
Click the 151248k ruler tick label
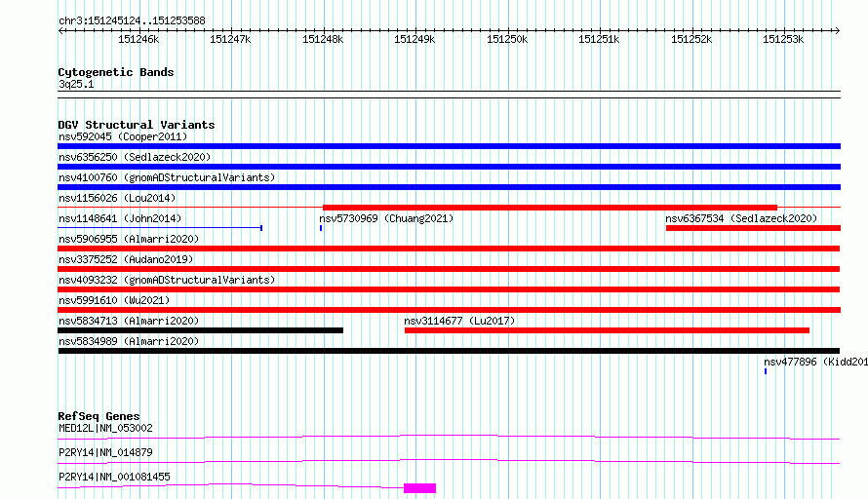point(323,39)
